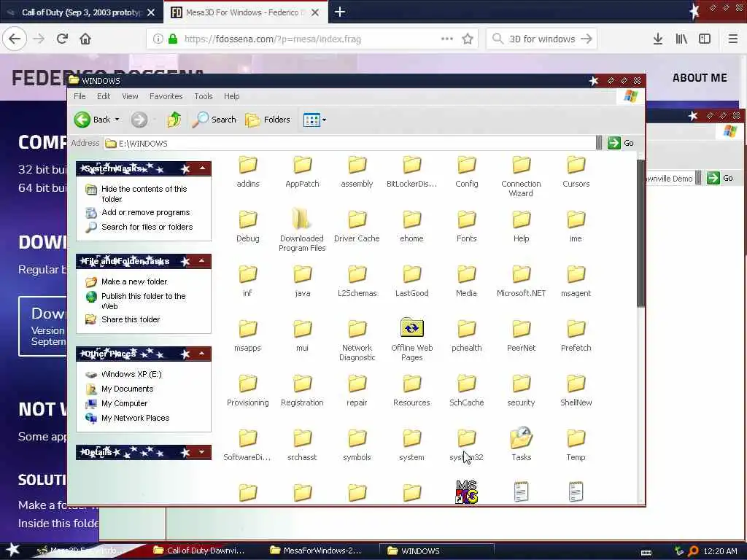This screenshot has height=560, width=747.
Task: Click Hide the contents of this folder
Action: click(x=144, y=194)
